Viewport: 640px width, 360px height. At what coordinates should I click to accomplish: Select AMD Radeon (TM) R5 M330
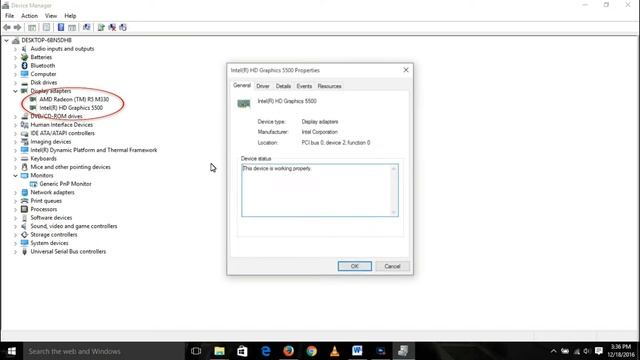click(x=74, y=99)
